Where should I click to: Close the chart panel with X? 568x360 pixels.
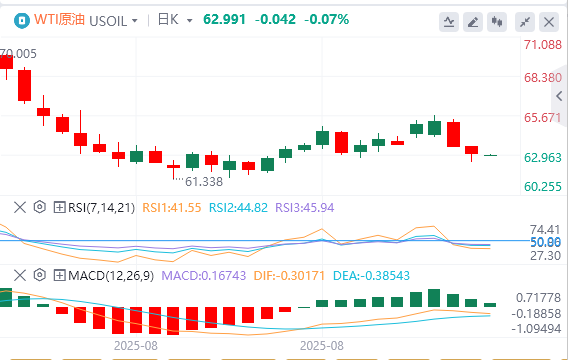pyautogui.click(x=549, y=22)
